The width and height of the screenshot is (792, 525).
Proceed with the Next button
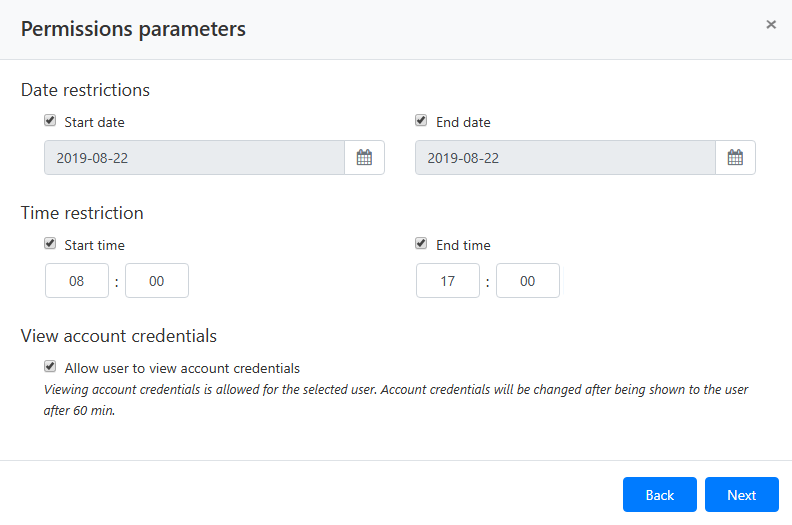pyautogui.click(x=741, y=495)
